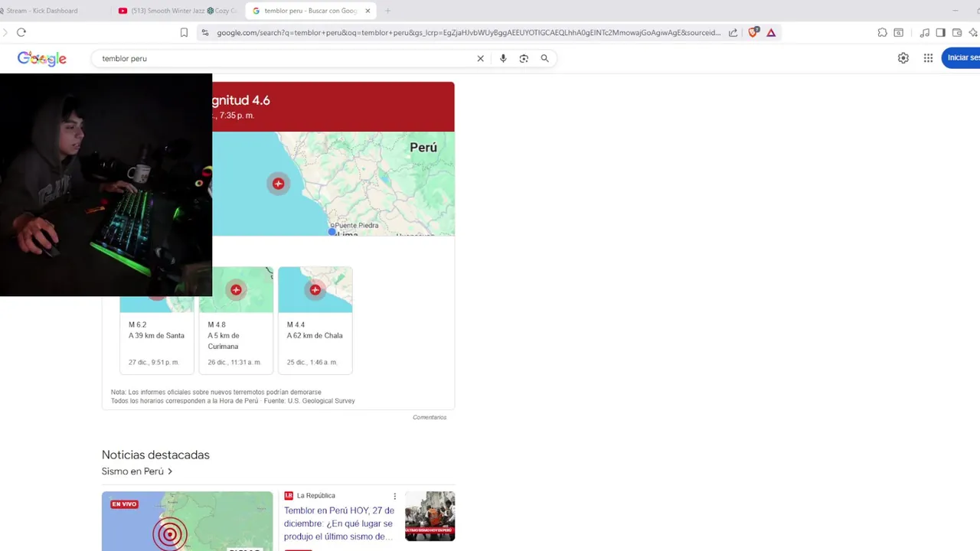Image resolution: width=980 pixels, height=551 pixels.
Task: Switch to Stream - Kick Dashboard tab
Action: pyautogui.click(x=42, y=11)
